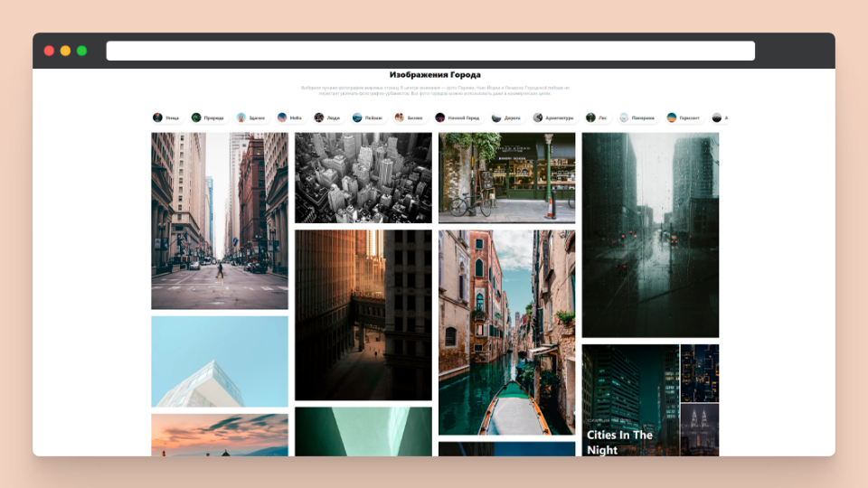Click the yellow minimize window button
Viewport: 868px width, 488px height.
65,51
